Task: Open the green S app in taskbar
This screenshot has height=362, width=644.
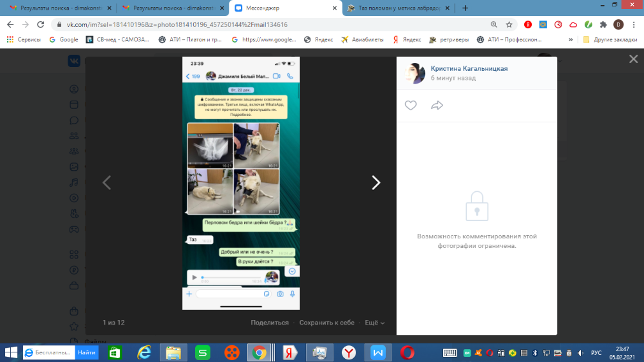Action: 202,352
